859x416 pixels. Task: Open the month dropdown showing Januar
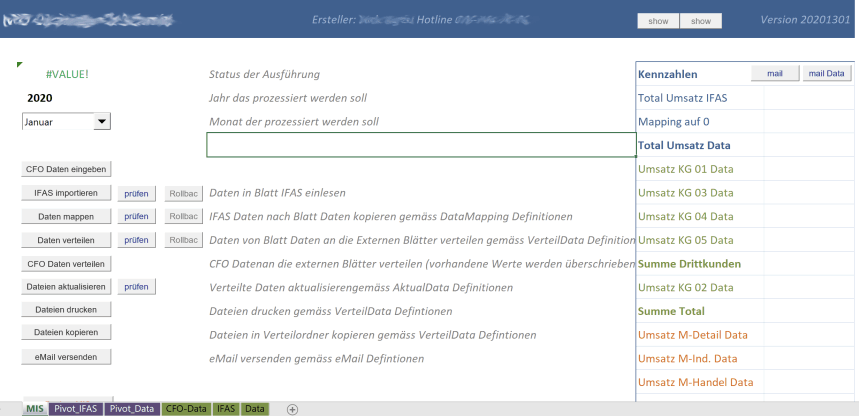click(102, 122)
